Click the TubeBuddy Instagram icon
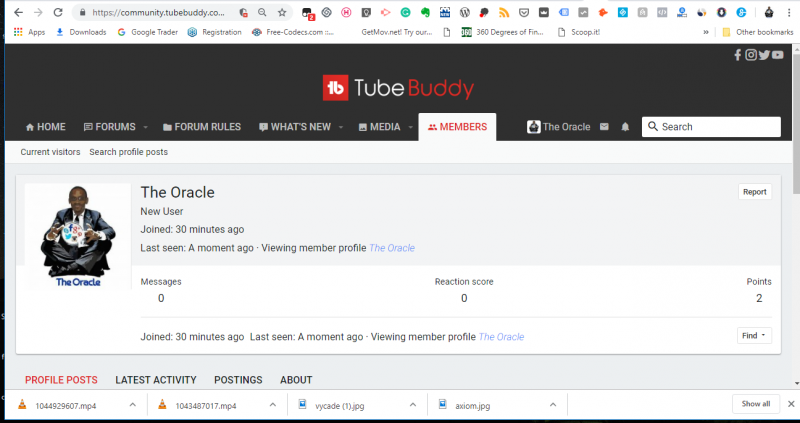Image resolution: width=800 pixels, height=423 pixels. pyautogui.click(x=751, y=55)
